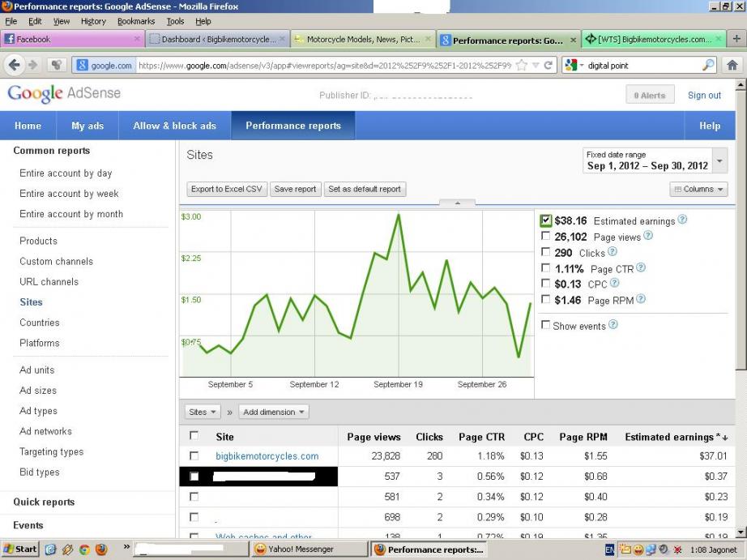The height and width of the screenshot is (560, 747).
Task: Open the History menu
Action: pos(93,21)
